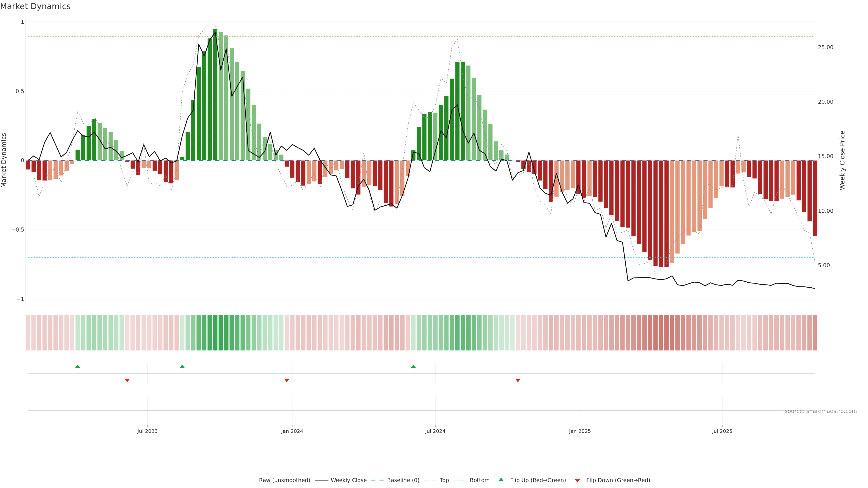Click the darkest green heat strip cell

(215, 333)
